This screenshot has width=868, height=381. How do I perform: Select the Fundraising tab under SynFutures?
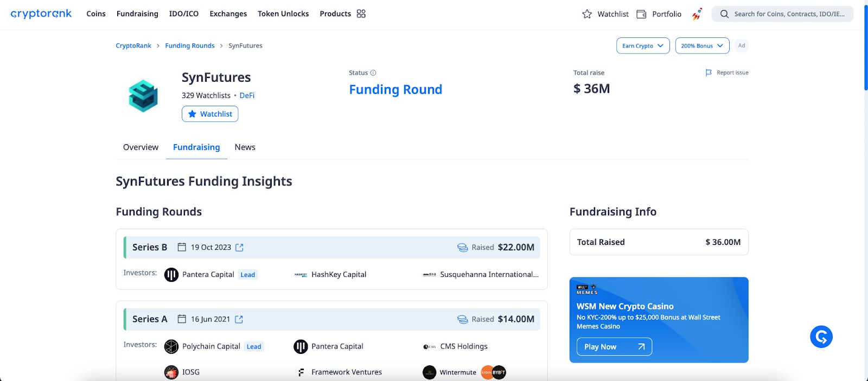tap(196, 147)
